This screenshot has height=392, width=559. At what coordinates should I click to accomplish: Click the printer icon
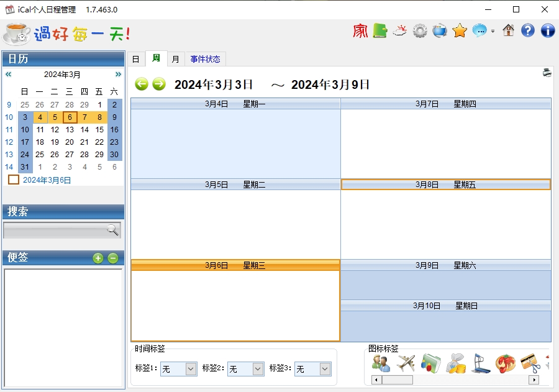(547, 73)
